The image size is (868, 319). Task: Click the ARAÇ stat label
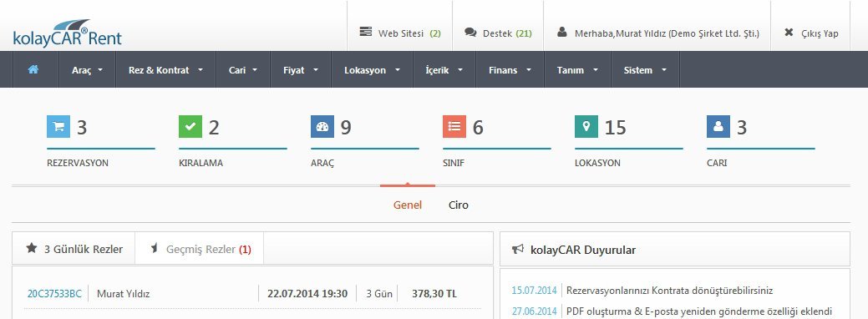pos(322,164)
